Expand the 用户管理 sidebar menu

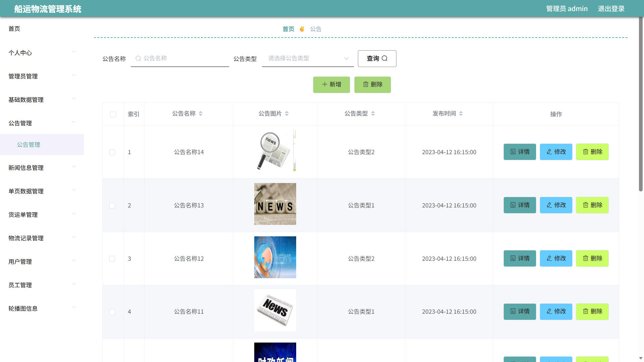coord(42,261)
